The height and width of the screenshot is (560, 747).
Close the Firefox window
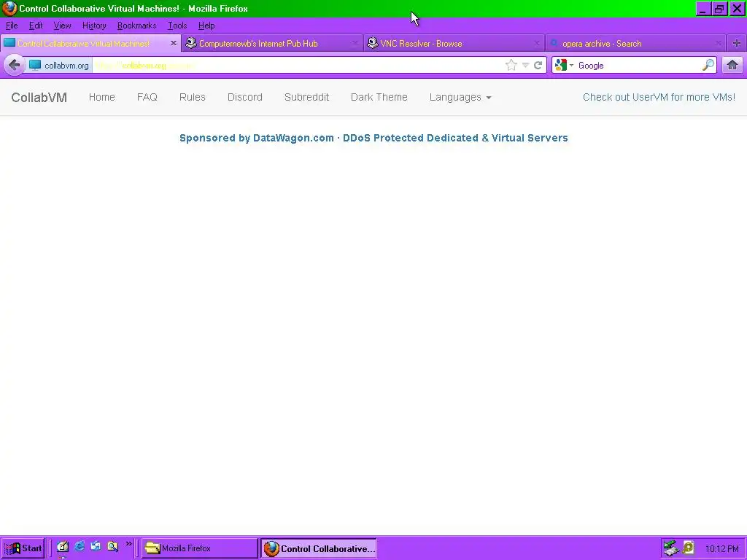click(x=737, y=9)
